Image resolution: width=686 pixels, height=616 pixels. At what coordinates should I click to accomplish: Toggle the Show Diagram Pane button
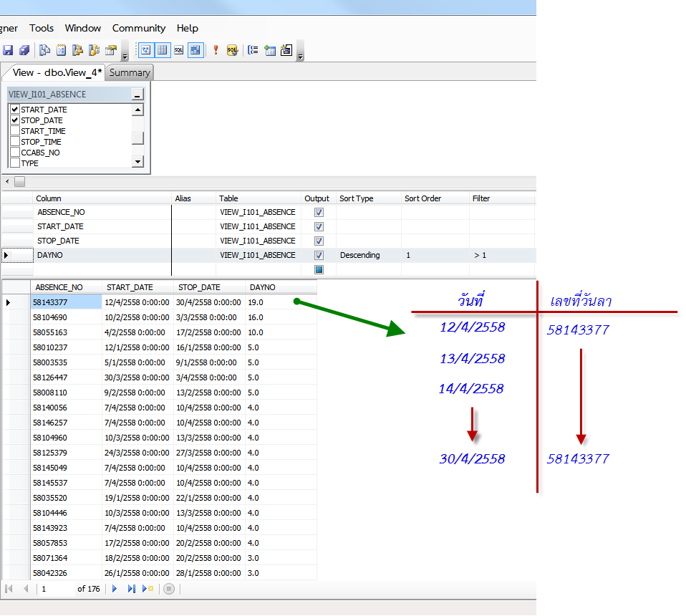pos(145,50)
